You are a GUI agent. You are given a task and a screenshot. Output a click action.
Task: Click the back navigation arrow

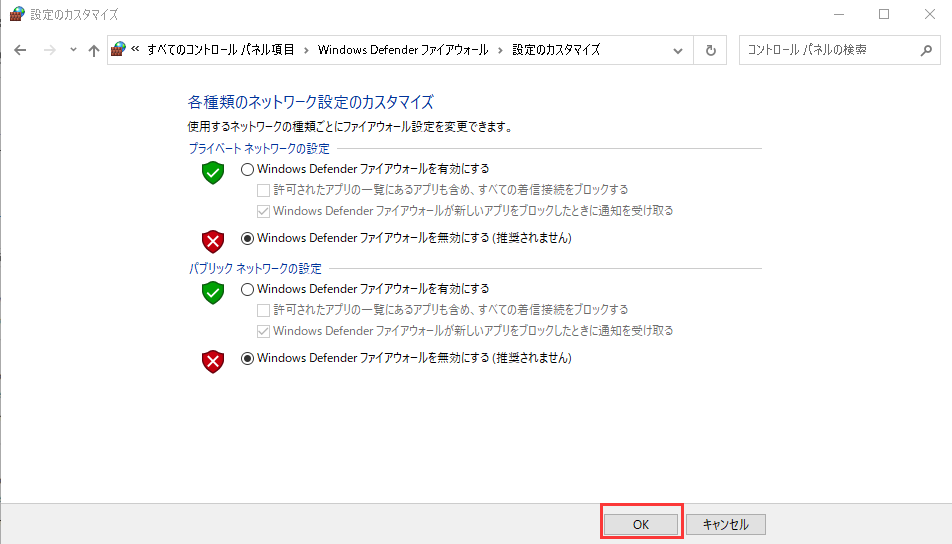20,50
